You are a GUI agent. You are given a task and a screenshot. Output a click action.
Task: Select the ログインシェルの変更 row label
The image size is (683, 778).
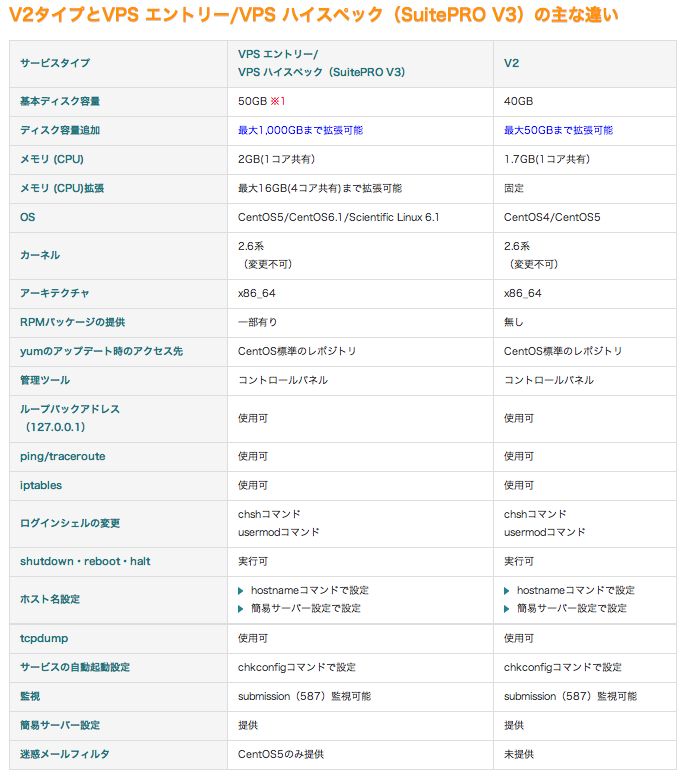point(70,523)
